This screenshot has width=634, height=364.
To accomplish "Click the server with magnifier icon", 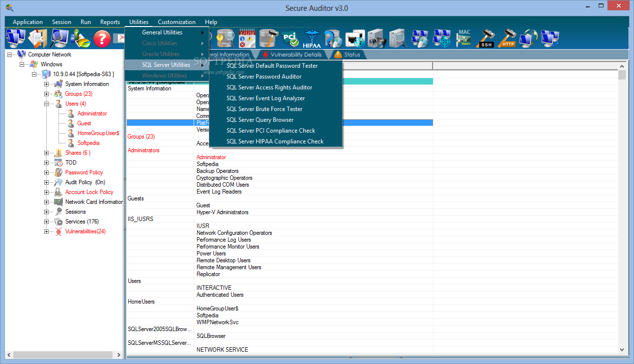I will (x=398, y=38).
